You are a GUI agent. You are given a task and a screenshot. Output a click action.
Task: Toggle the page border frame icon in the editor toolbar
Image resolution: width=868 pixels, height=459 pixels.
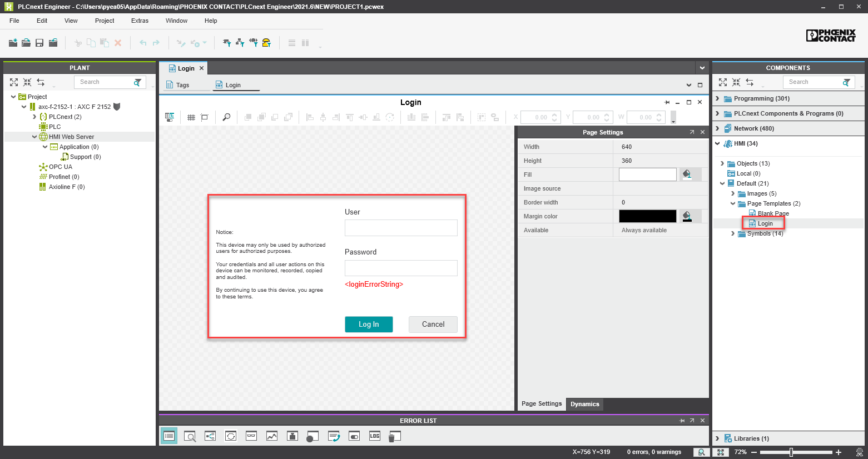(x=205, y=117)
